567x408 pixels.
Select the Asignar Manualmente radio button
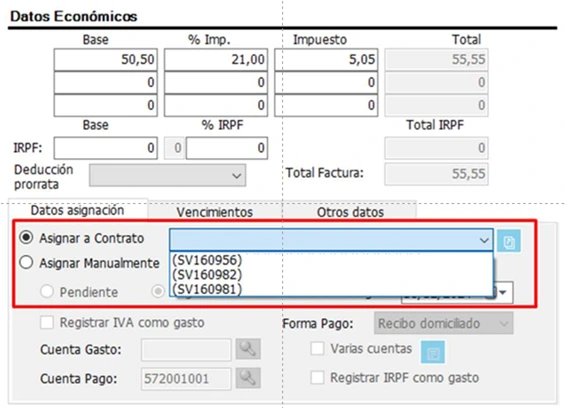click(26, 262)
